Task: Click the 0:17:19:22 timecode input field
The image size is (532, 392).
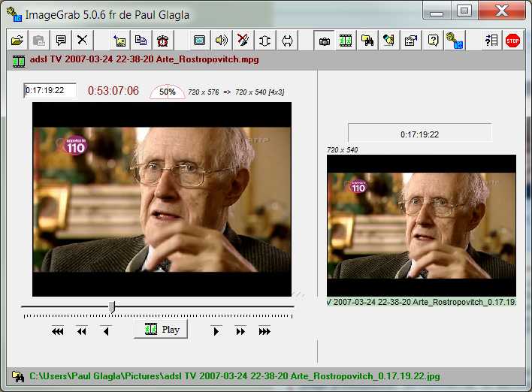Action: (50, 91)
